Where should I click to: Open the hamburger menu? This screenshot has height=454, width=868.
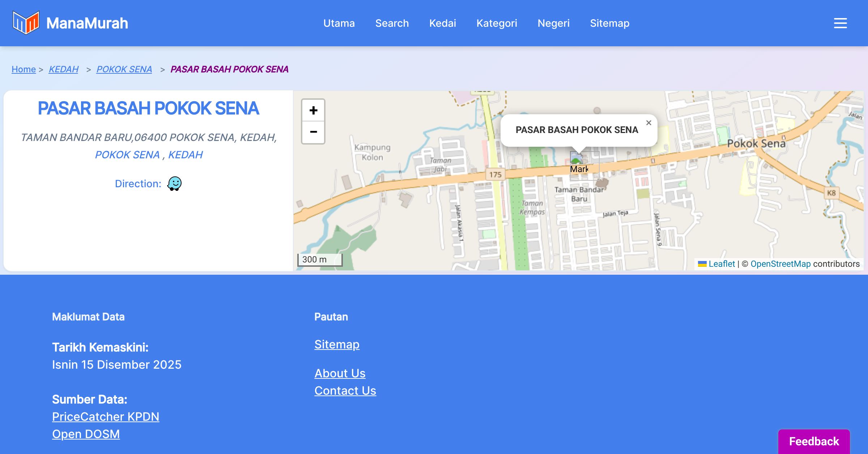tap(840, 23)
